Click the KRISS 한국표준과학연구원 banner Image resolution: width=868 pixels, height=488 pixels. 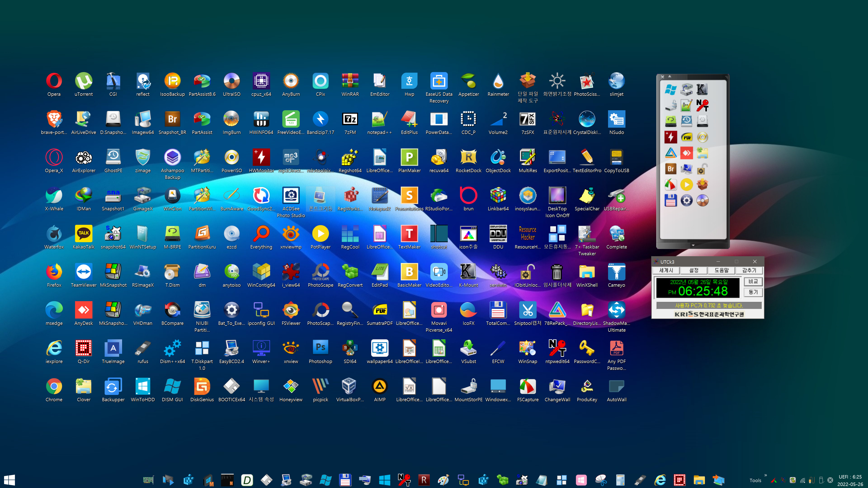709,314
